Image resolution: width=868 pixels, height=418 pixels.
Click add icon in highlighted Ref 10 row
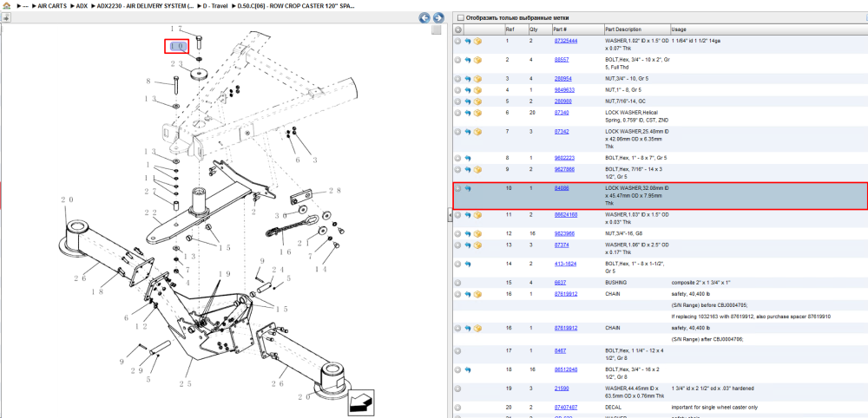458,188
